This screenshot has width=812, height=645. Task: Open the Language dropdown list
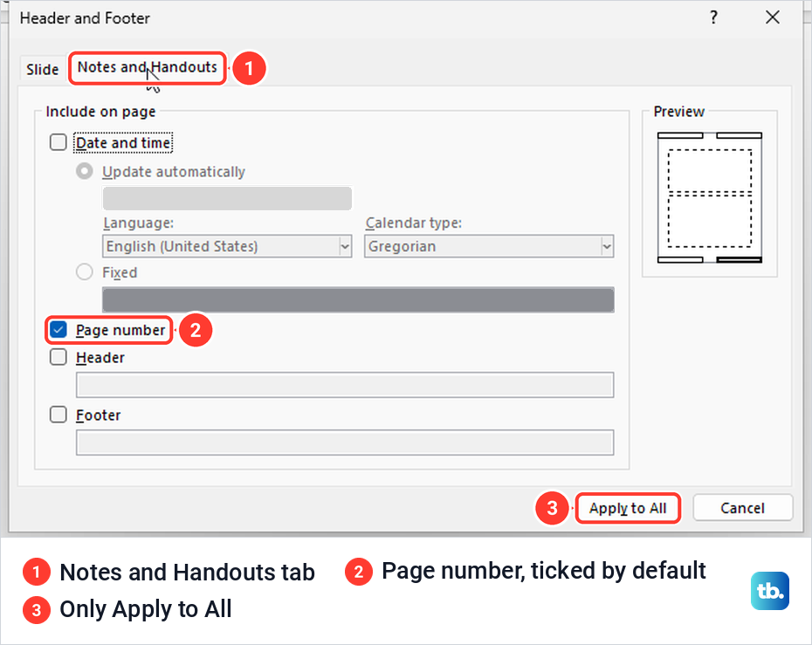click(227, 246)
